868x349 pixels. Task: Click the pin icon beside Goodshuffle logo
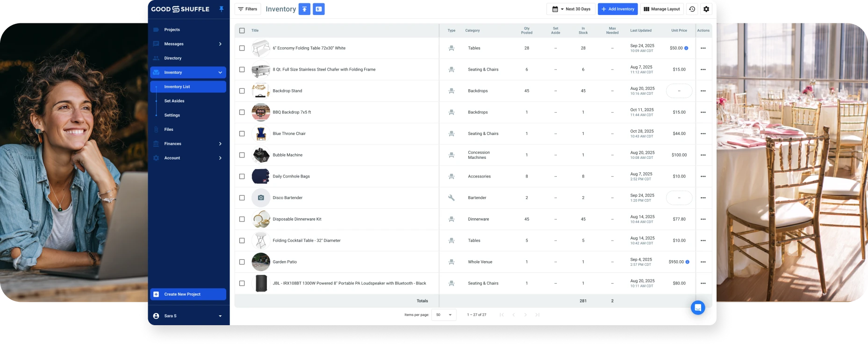click(x=222, y=9)
